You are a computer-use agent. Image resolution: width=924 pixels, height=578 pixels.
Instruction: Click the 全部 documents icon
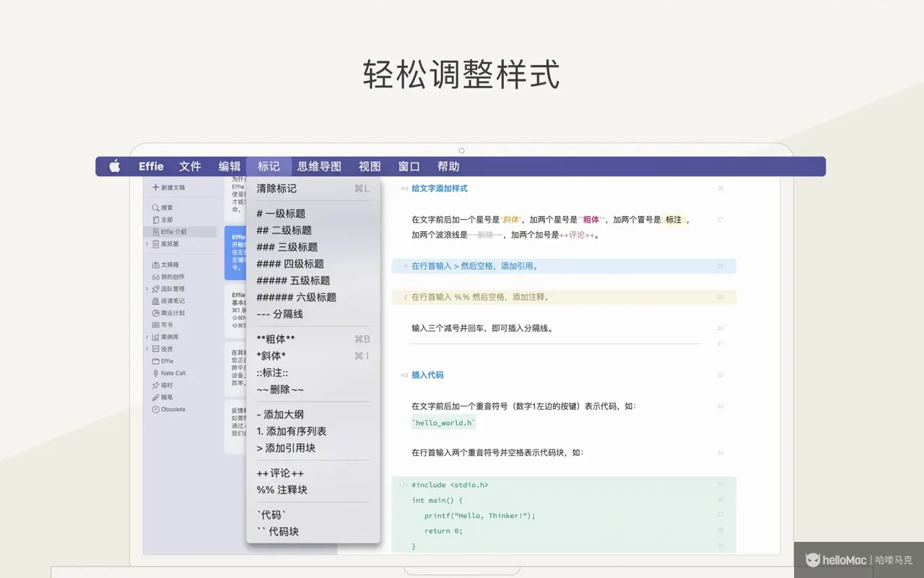pos(155,220)
